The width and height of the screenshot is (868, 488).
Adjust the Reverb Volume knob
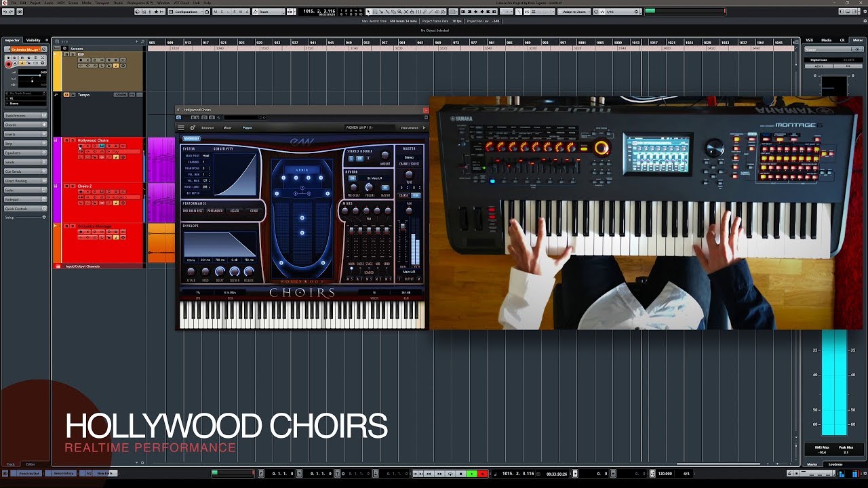click(370, 187)
